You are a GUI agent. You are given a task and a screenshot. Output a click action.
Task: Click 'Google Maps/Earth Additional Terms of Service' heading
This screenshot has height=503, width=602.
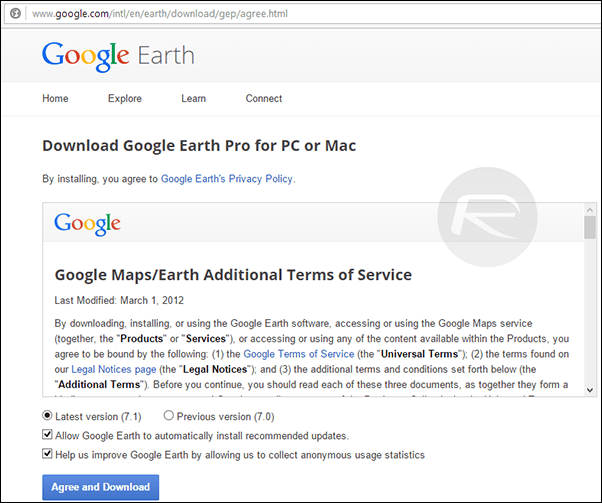pos(233,275)
